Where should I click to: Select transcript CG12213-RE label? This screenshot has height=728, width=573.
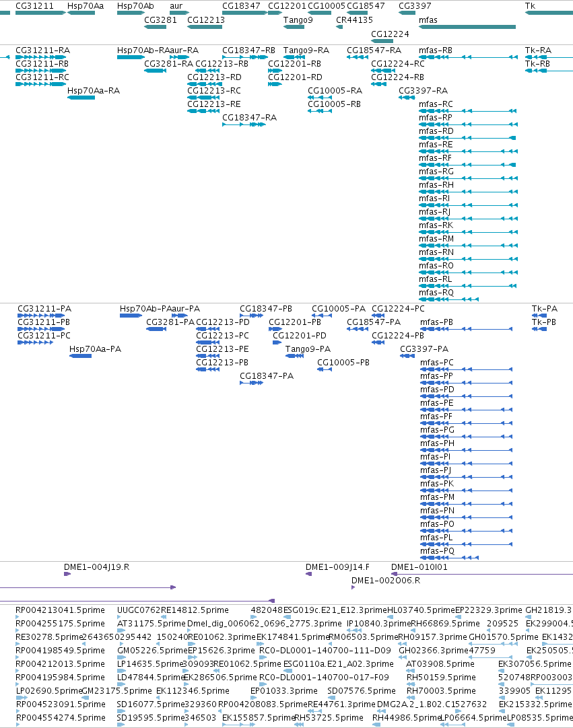(213, 104)
